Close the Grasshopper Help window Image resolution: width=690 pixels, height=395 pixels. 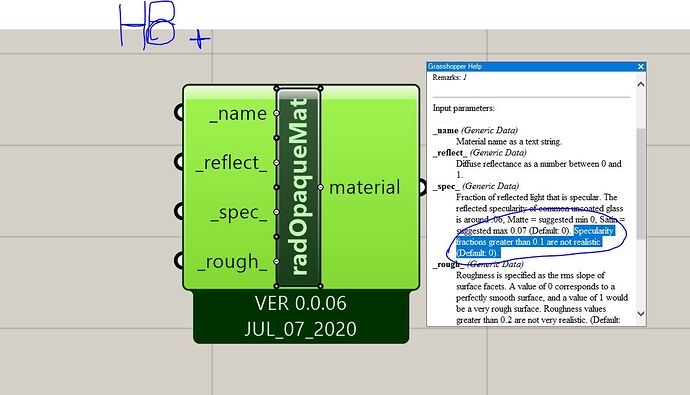point(641,66)
